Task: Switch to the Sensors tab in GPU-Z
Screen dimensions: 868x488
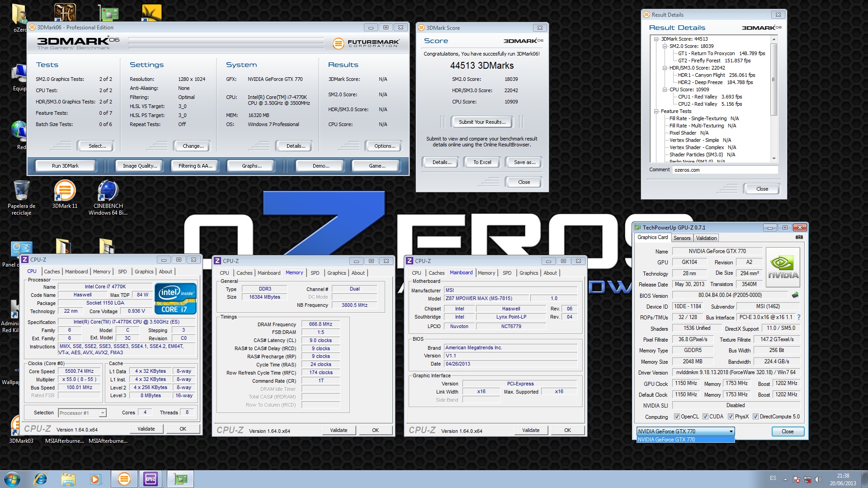Action: click(682, 238)
